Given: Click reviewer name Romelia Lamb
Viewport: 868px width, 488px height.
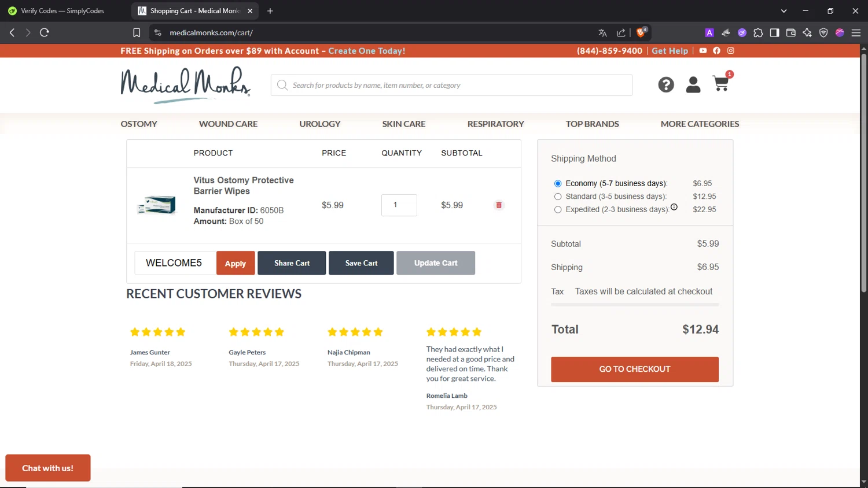Looking at the screenshot, I should click(x=447, y=396).
